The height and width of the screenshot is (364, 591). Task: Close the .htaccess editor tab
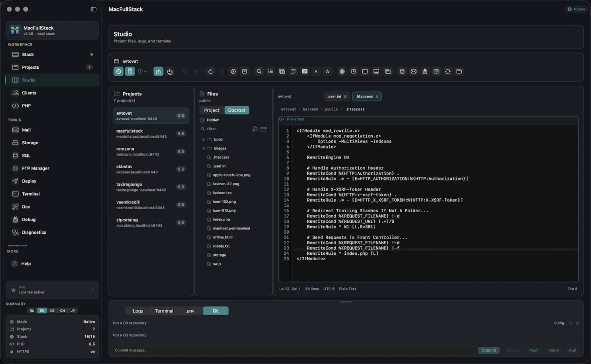[x=377, y=97]
